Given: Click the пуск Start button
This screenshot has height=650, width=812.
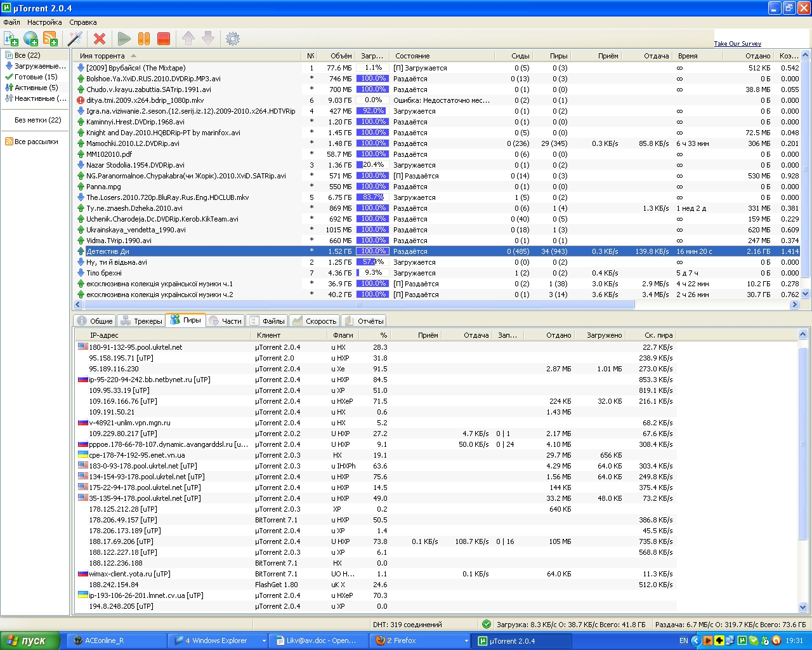Looking at the screenshot, I should (30, 640).
